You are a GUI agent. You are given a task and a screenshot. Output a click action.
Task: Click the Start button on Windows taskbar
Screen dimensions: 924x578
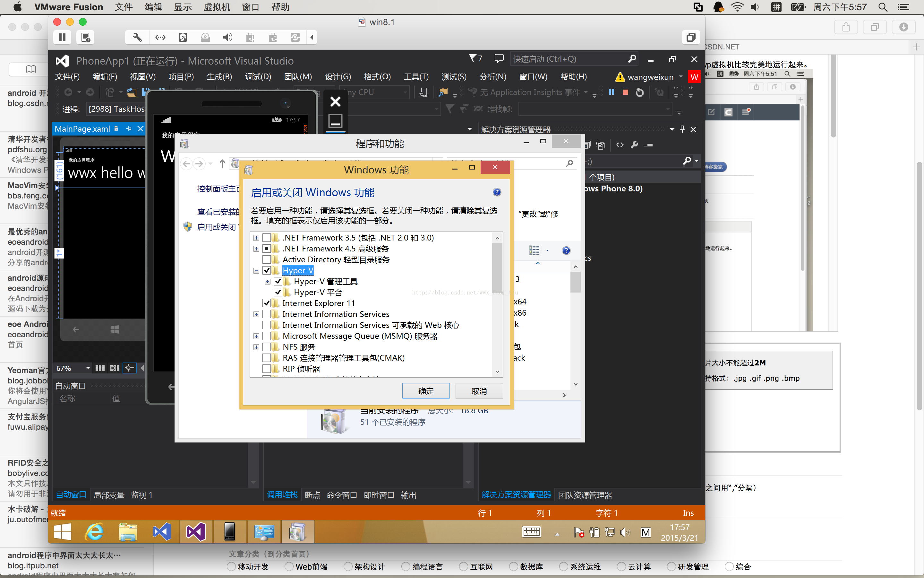[63, 532]
